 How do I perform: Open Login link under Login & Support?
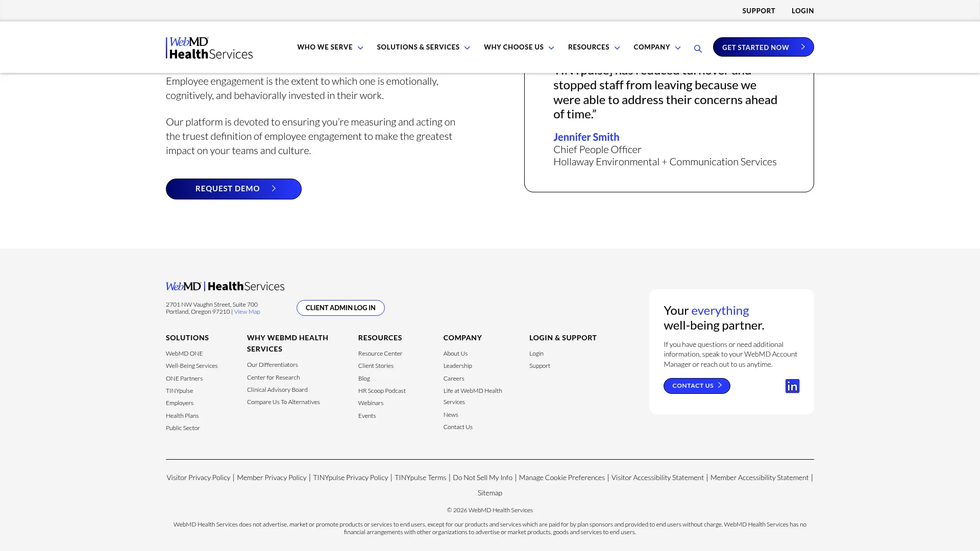pyautogui.click(x=536, y=354)
